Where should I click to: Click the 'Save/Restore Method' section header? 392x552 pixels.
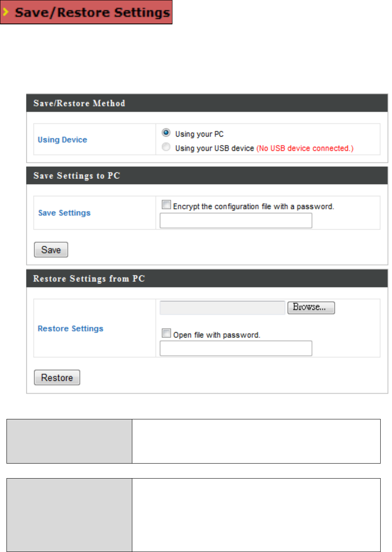[x=80, y=103]
